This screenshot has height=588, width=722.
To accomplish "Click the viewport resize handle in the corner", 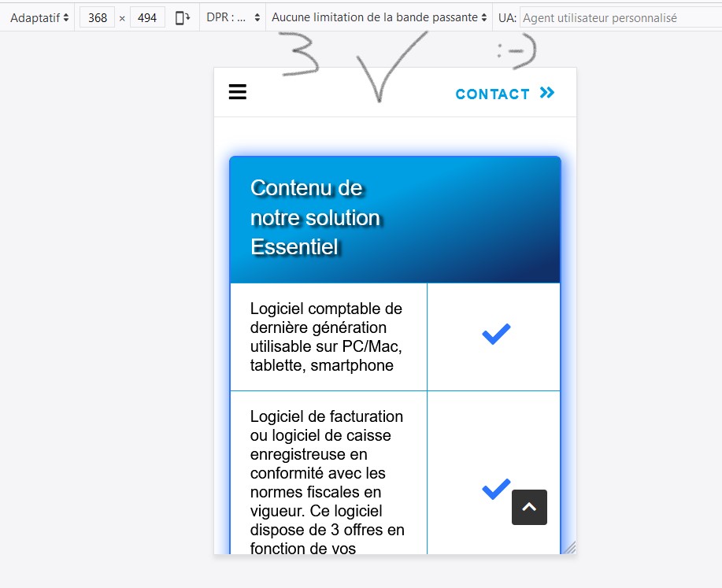I will pyautogui.click(x=569, y=547).
